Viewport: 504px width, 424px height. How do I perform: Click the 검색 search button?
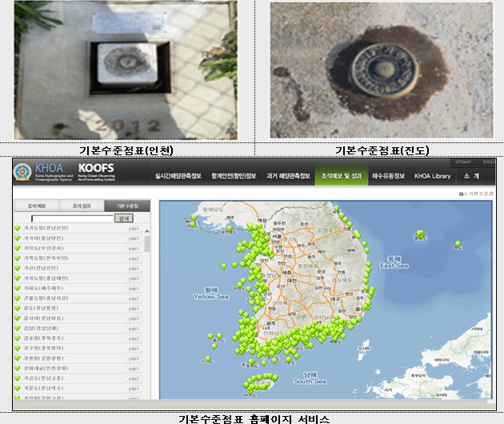pos(124,218)
